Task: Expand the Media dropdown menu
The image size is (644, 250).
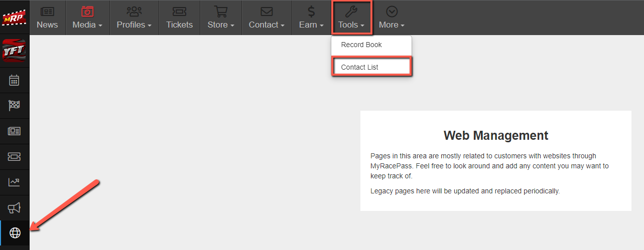Action: [x=87, y=18]
